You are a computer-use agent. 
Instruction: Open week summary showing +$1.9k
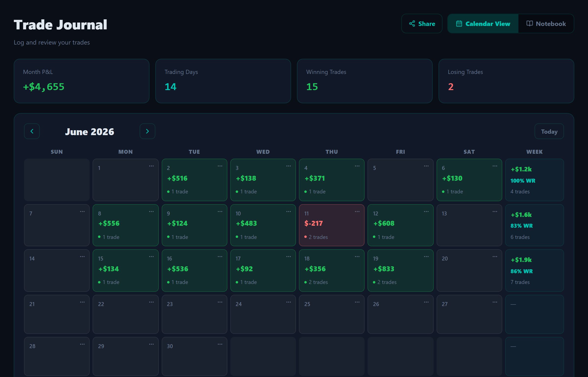(x=534, y=271)
